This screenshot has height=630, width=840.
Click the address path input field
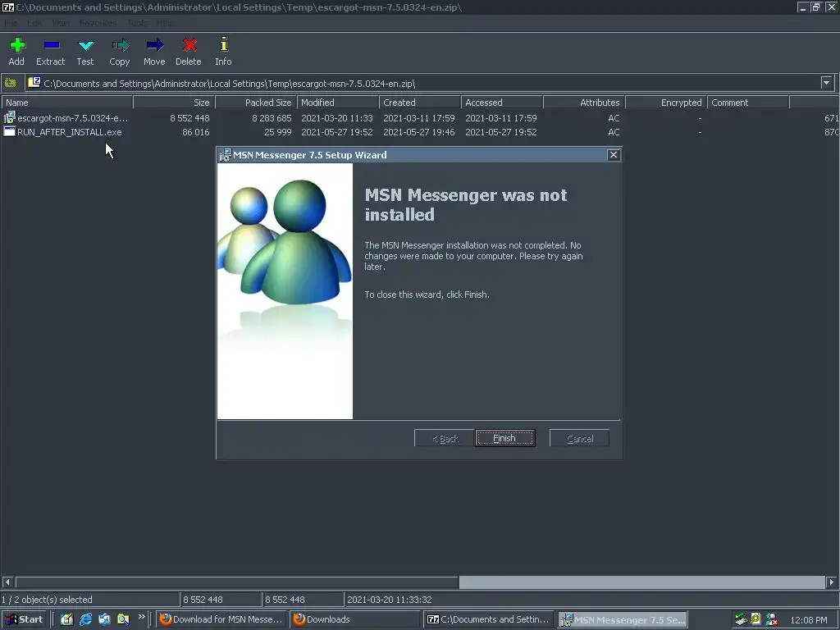coord(422,83)
